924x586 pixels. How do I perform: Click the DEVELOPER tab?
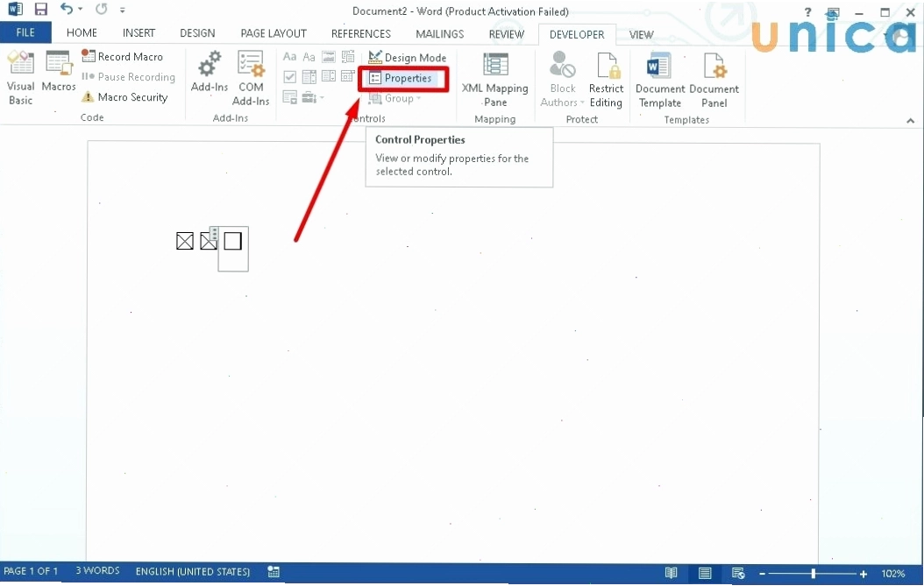(577, 34)
